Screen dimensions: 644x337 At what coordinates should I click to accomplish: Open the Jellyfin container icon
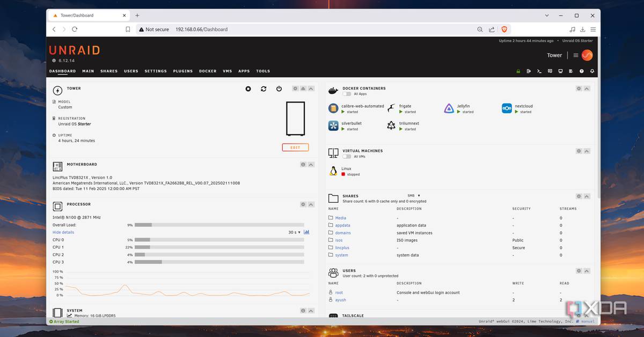[x=449, y=108]
